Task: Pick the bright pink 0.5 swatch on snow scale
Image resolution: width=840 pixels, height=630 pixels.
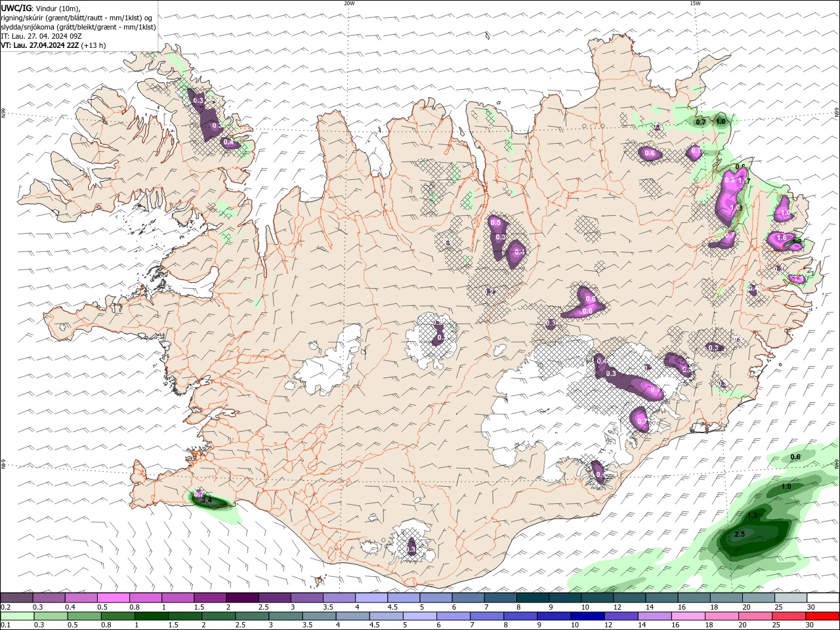Action: pos(113,598)
